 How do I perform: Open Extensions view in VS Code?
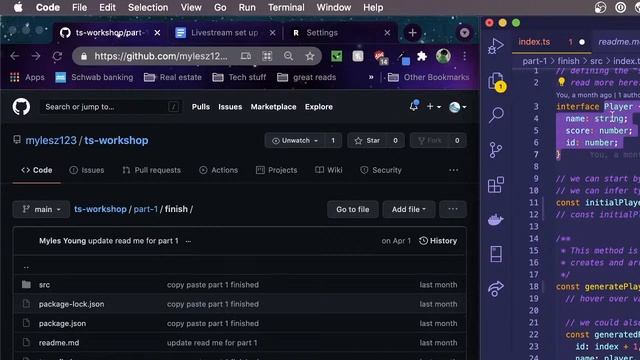496,185
